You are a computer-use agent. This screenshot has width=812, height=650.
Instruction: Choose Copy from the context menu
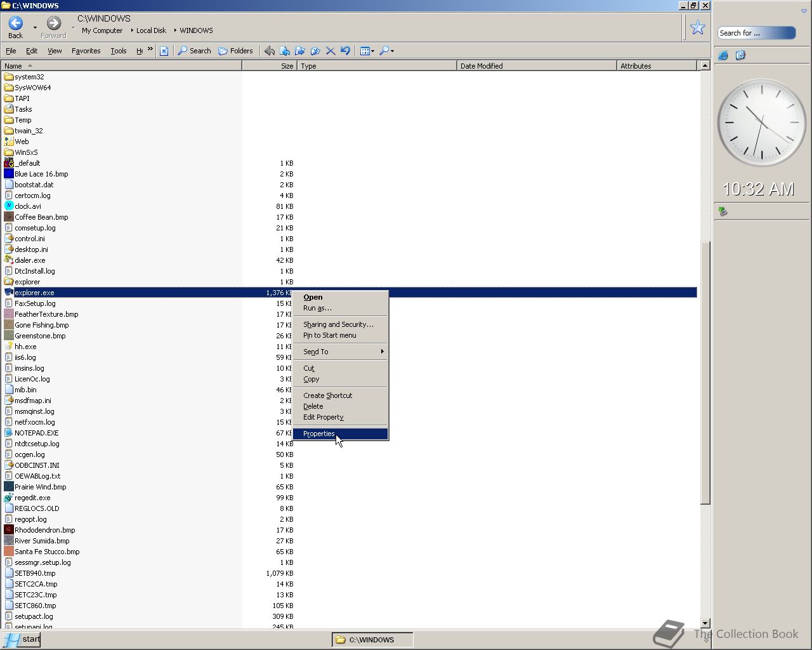[x=341, y=379]
